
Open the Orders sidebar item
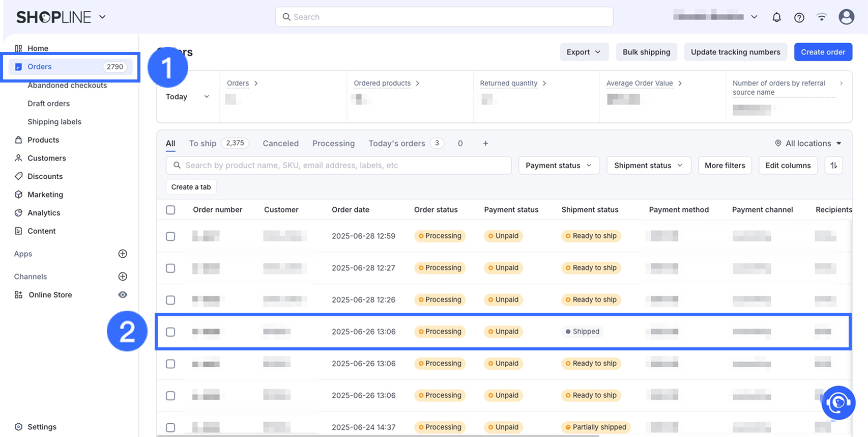pos(71,67)
